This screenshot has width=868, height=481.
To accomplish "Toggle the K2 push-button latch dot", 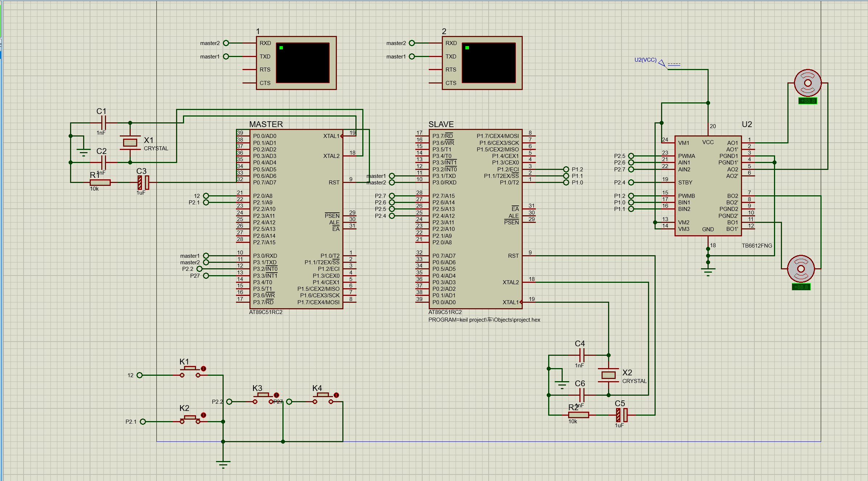I will pyautogui.click(x=203, y=415).
